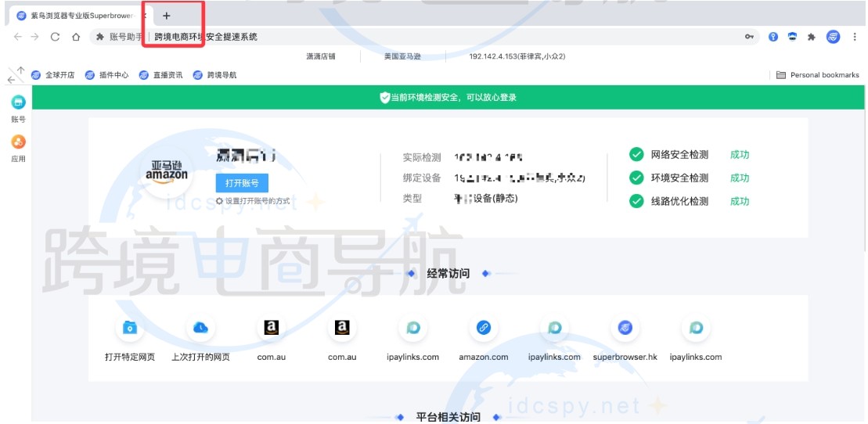
Task: Click the 线路优化检测 check mark
Action: [x=636, y=201]
